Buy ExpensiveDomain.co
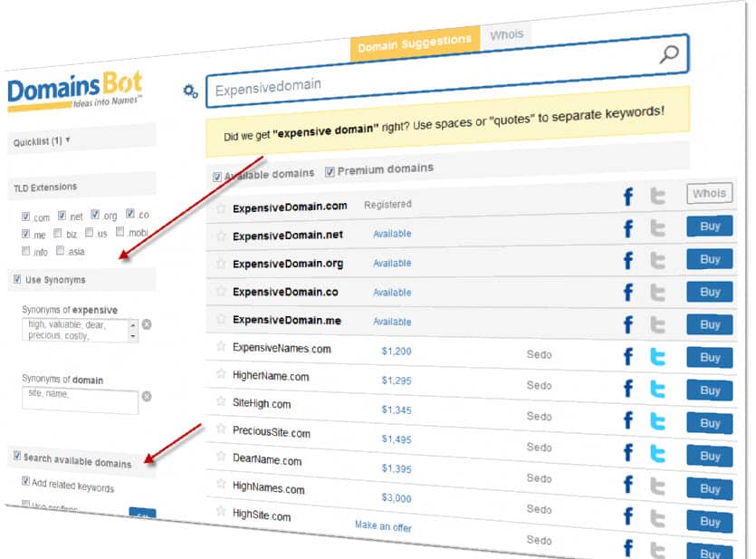Screen dimensions: 756x559 (x=710, y=292)
